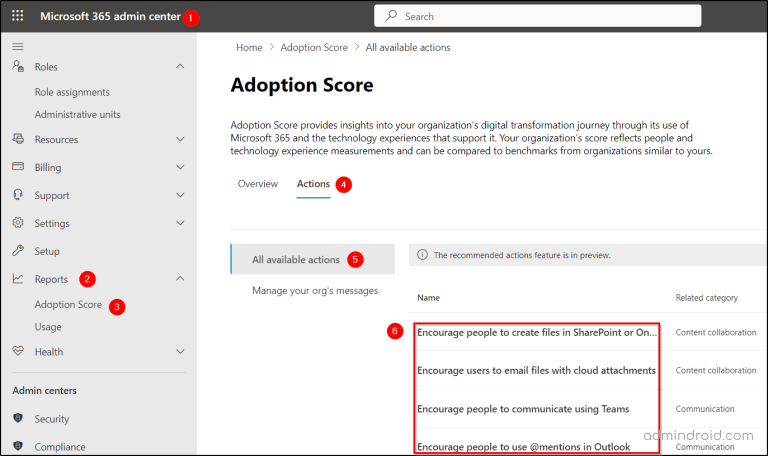Click the Roles label in sidebar
The height and width of the screenshot is (456, 768).
coord(46,67)
